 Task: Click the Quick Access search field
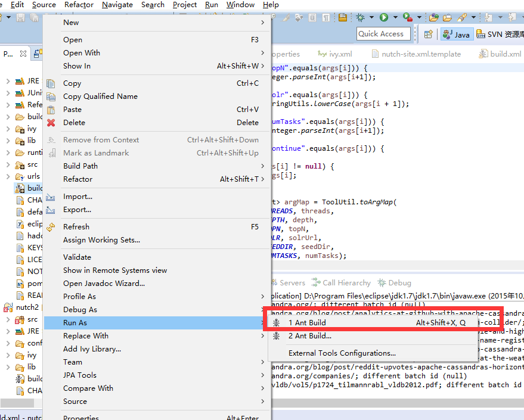pyautogui.click(x=384, y=34)
